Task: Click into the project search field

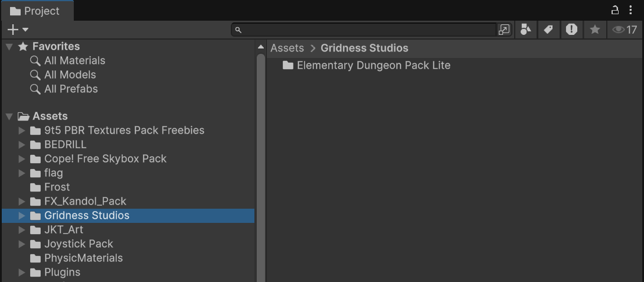Action: coord(366,30)
